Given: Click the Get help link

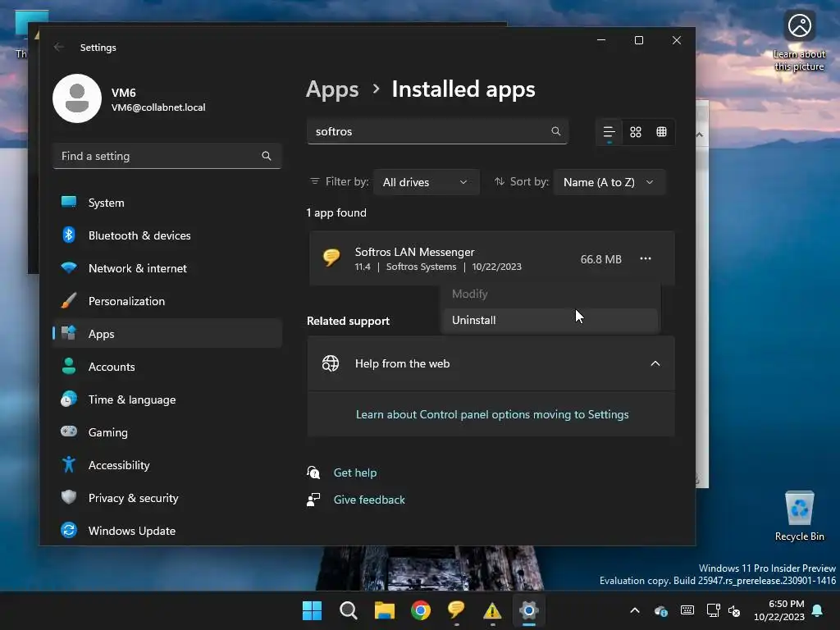Looking at the screenshot, I should pos(354,472).
